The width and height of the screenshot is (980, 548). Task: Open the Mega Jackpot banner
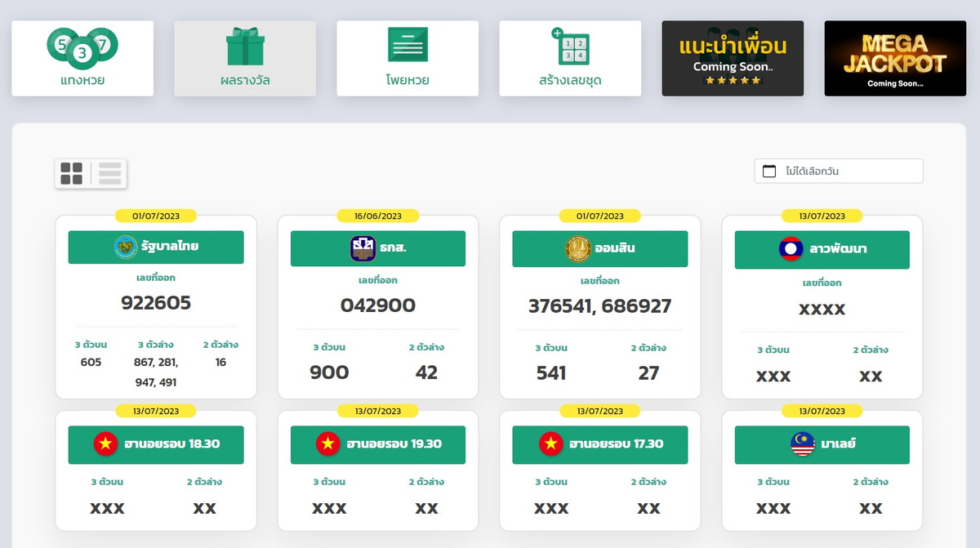click(x=895, y=59)
